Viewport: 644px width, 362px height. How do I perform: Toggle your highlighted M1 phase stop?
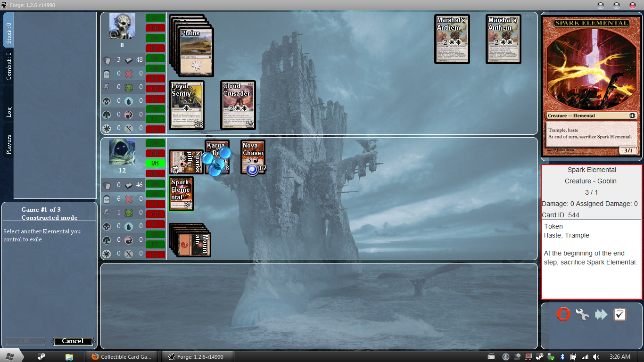[x=155, y=164]
